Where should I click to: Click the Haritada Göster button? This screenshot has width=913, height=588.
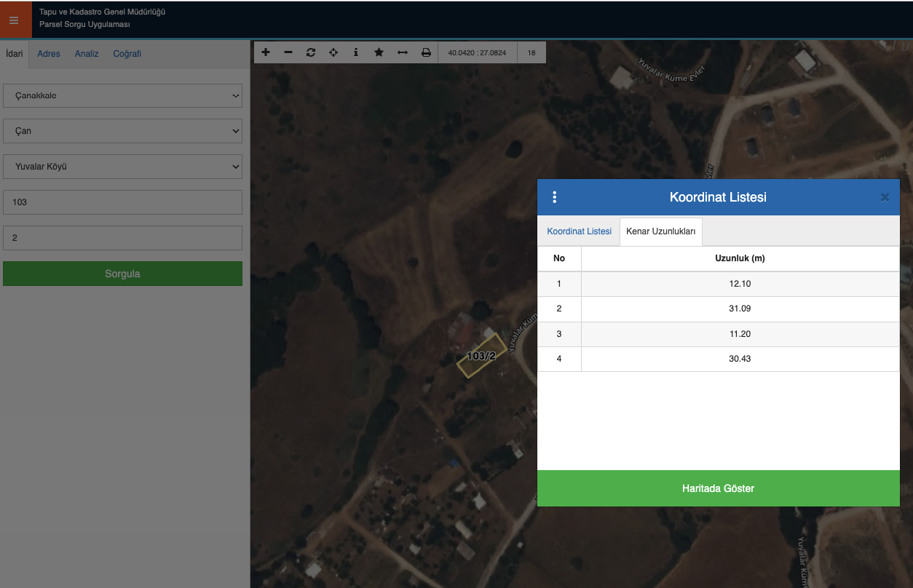(x=718, y=488)
